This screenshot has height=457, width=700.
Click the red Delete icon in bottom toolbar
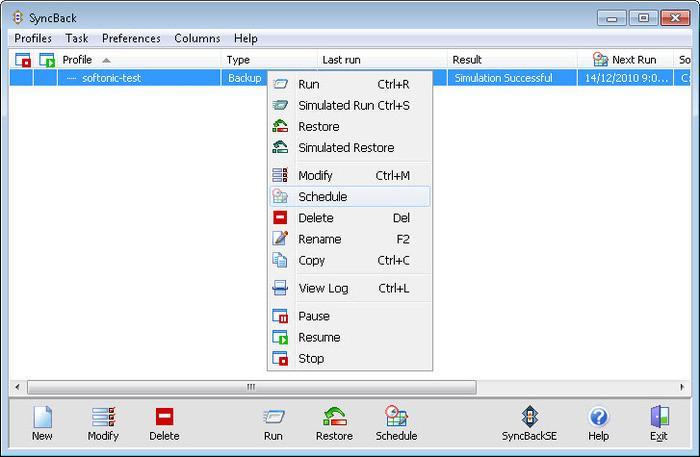point(164,417)
